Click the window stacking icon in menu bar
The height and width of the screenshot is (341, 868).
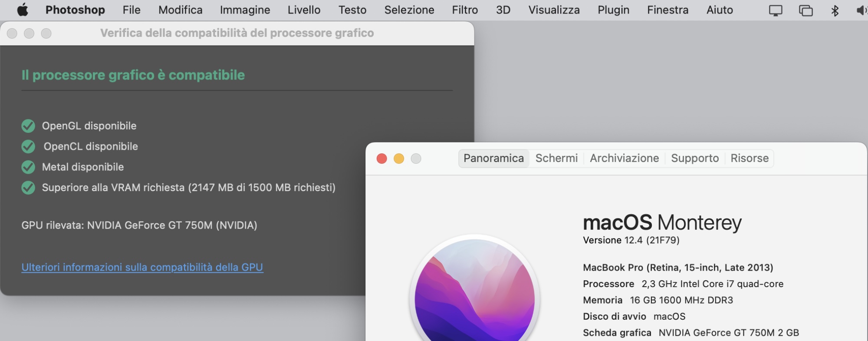point(806,10)
